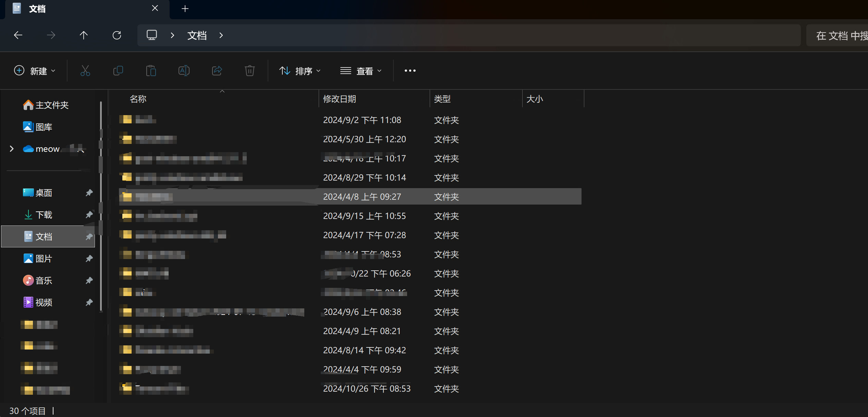Click the Cut scissors icon
Image resolution: width=868 pixels, height=417 pixels.
(85, 71)
